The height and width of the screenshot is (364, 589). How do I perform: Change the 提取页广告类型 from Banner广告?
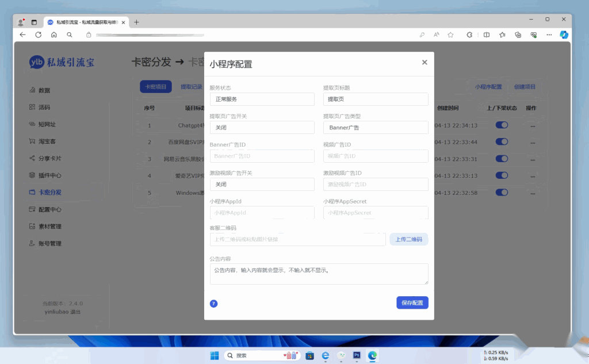pos(376,127)
